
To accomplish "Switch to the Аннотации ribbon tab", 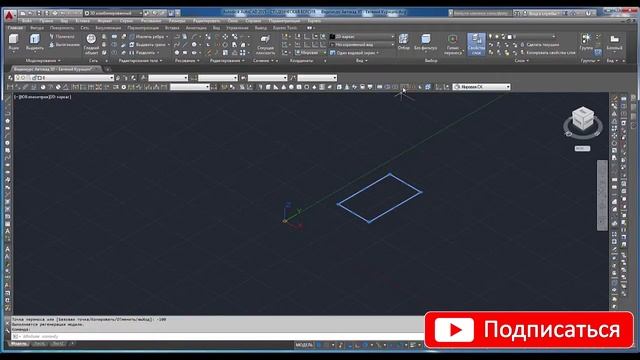I will pyautogui.click(x=196, y=28).
